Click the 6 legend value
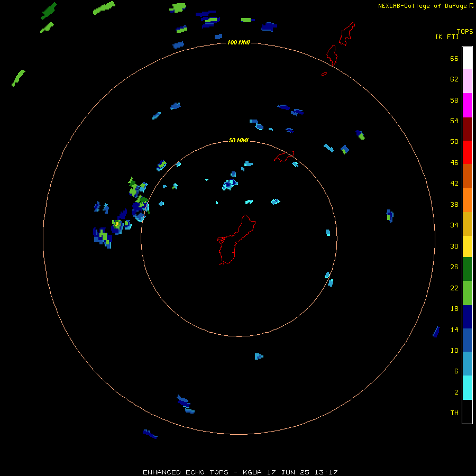This screenshot has height=476, width=476. click(x=456, y=371)
